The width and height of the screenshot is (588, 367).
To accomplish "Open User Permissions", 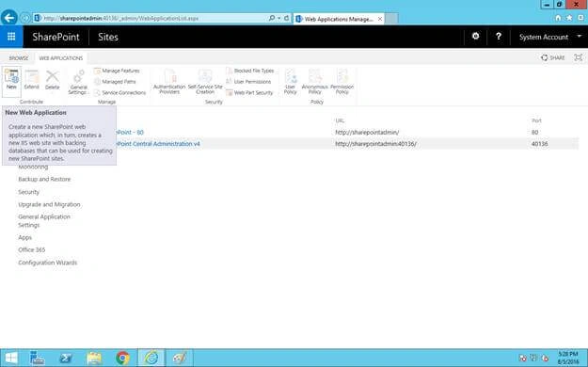I will coord(248,82).
